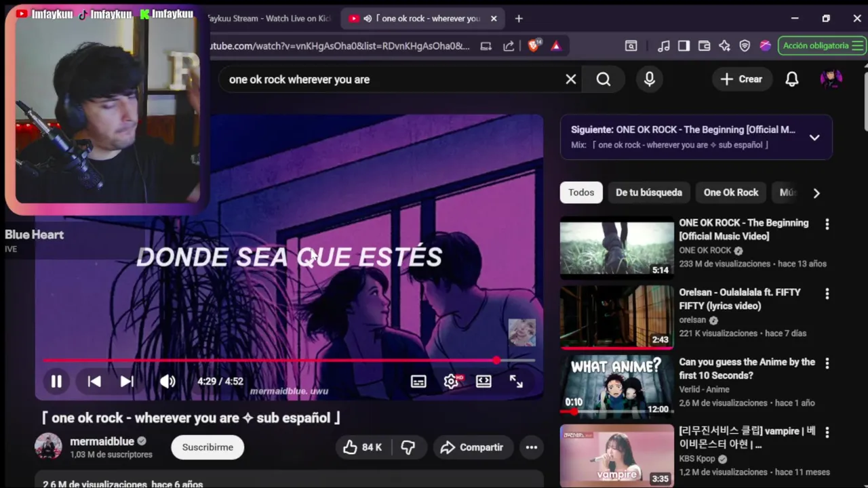Image resolution: width=868 pixels, height=488 pixels.
Task: Select the Todos filter chip
Action: (581, 192)
